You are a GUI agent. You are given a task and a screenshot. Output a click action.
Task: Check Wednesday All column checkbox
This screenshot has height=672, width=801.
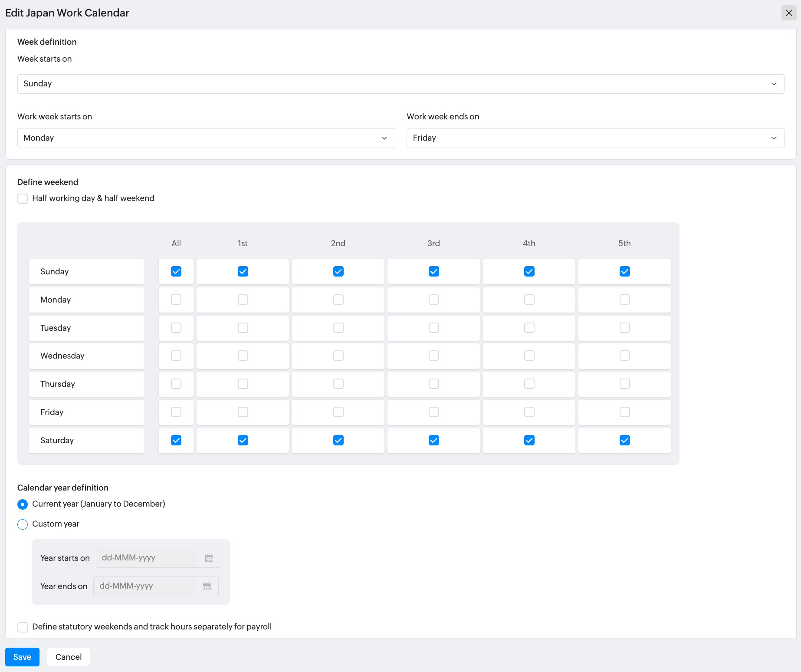click(176, 356)
